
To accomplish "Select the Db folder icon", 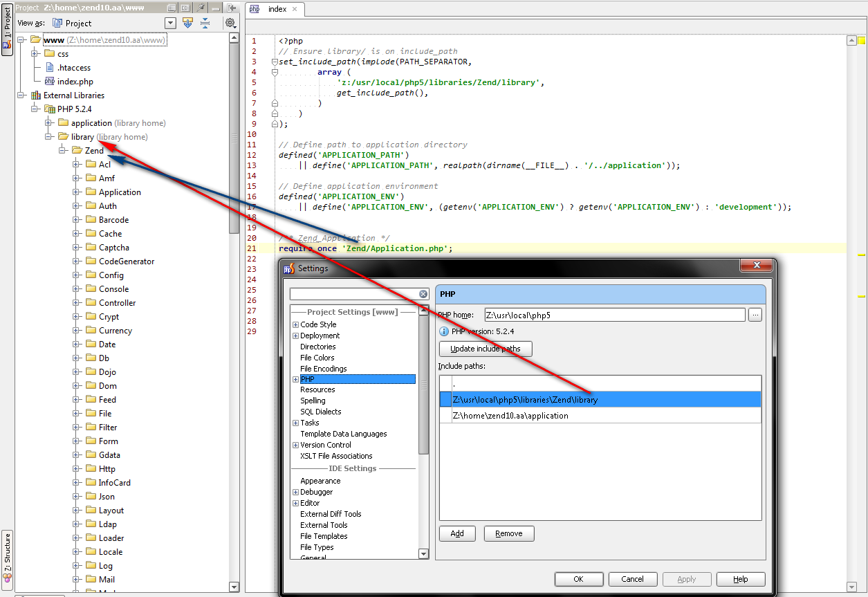I will (91, 358).
